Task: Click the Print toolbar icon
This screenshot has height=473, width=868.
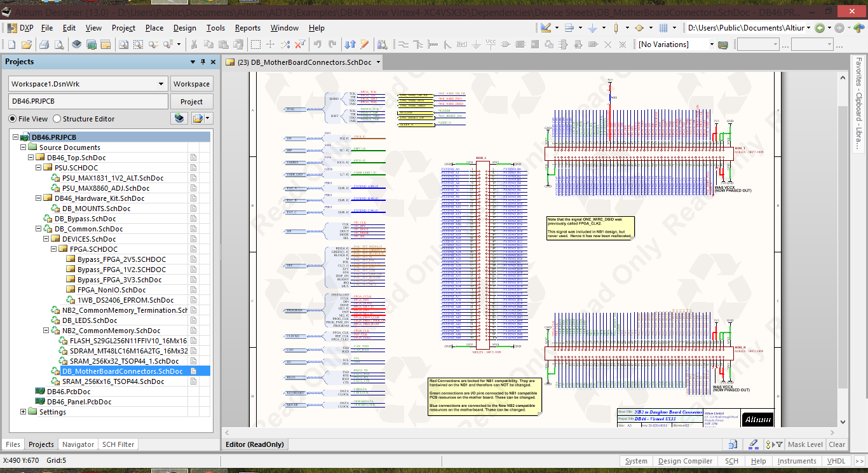Action: click(44, 45)
